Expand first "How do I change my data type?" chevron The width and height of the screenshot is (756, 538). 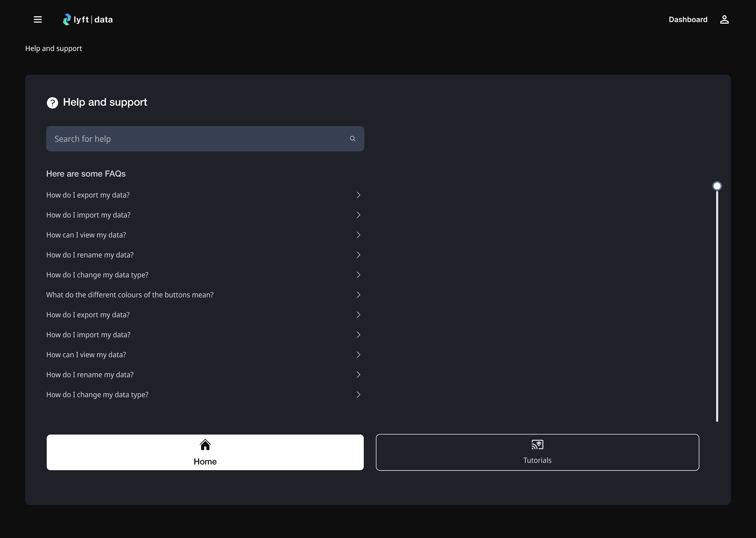tap(358, 275)
